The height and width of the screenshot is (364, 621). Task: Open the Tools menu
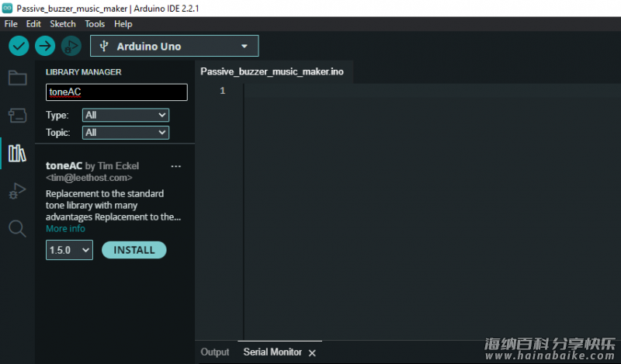(x=95, y=24)
